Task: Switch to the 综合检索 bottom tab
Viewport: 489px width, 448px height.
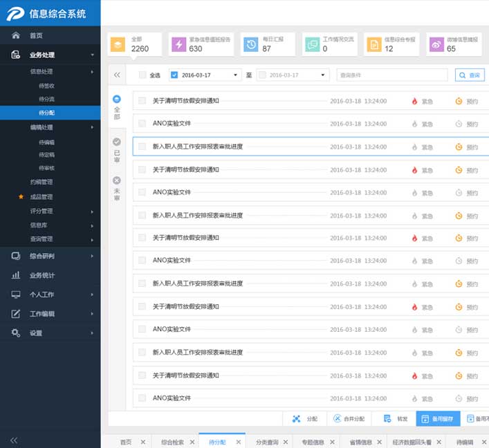Action: coord(172,442)
